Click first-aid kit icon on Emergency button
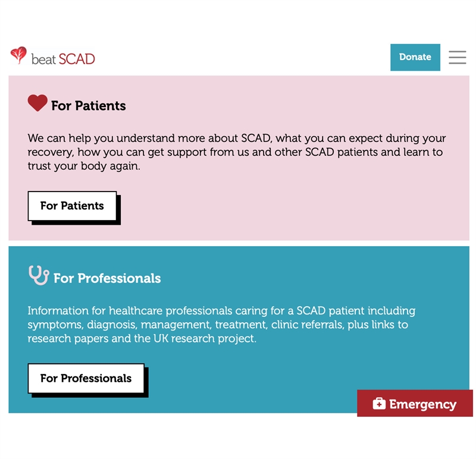The height and width of the screenshot is (459, 476). (x=379, y=404)
